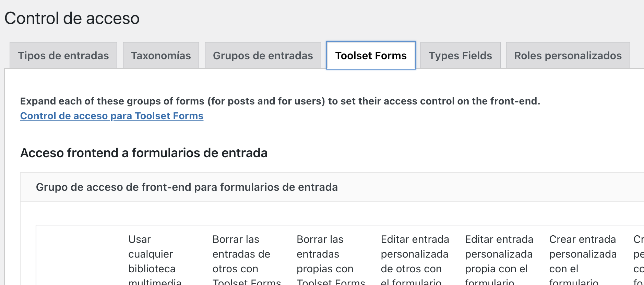Go to the Types Fields tab
This screenshot has height=285, width=644.
tap(460, 55)
